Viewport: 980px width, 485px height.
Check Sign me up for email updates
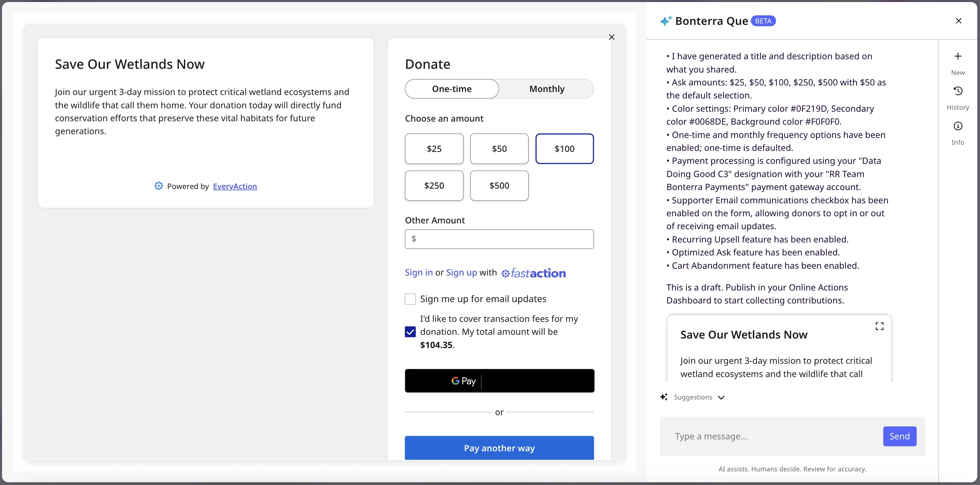[410, 299]
